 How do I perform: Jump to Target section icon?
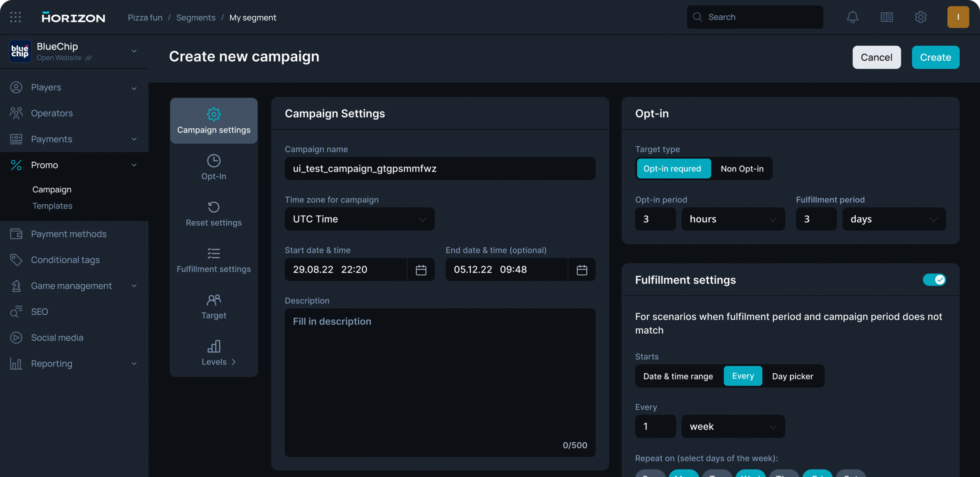tap(214, 300)
